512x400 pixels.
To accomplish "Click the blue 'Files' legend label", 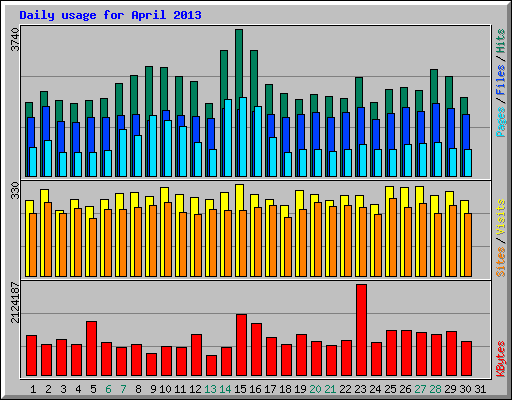I will pos(500,80).
